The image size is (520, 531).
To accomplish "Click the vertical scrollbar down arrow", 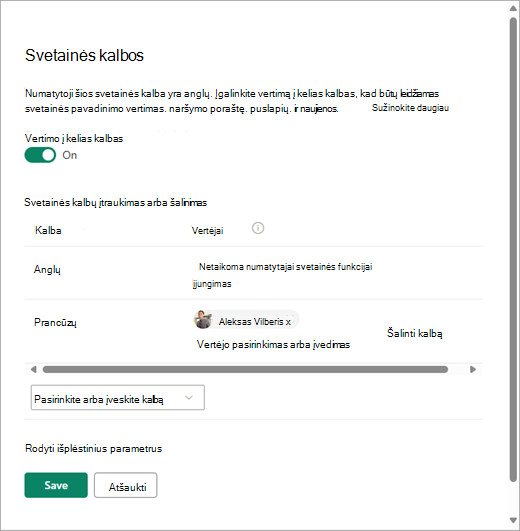I will 513,520.
